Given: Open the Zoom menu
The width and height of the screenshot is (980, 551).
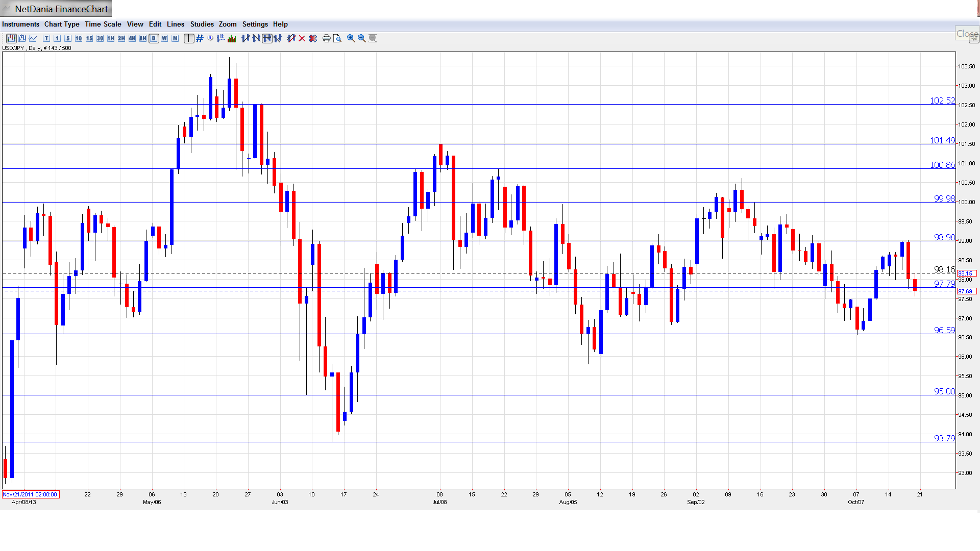Looking at the screenshot, I should [x=228, y=24].
